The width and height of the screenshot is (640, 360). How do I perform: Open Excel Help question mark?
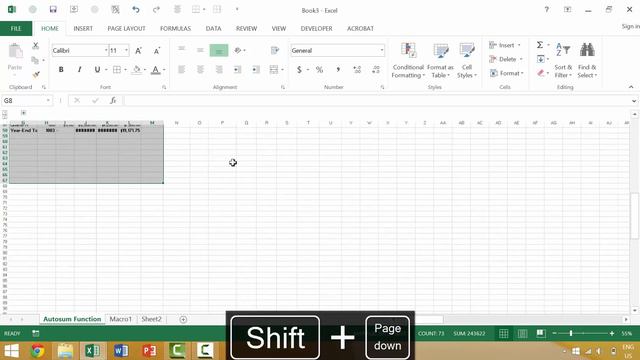pyautogui.click(x=547, y=9)
